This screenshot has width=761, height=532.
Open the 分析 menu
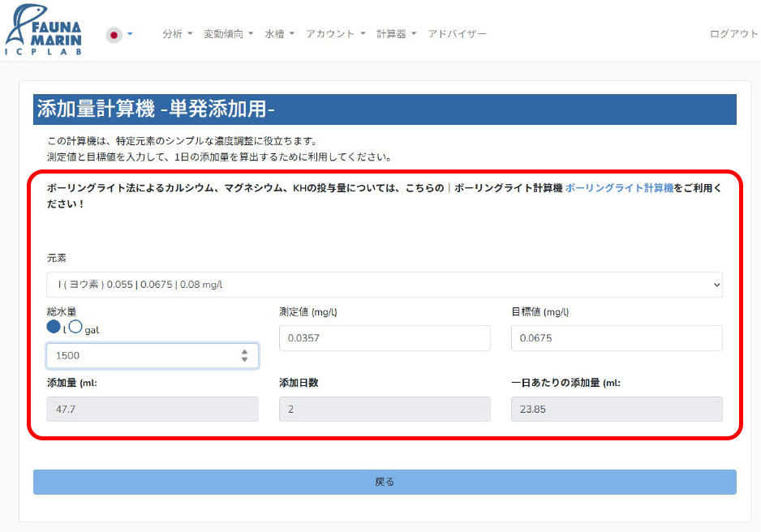(x=177, y=34)
